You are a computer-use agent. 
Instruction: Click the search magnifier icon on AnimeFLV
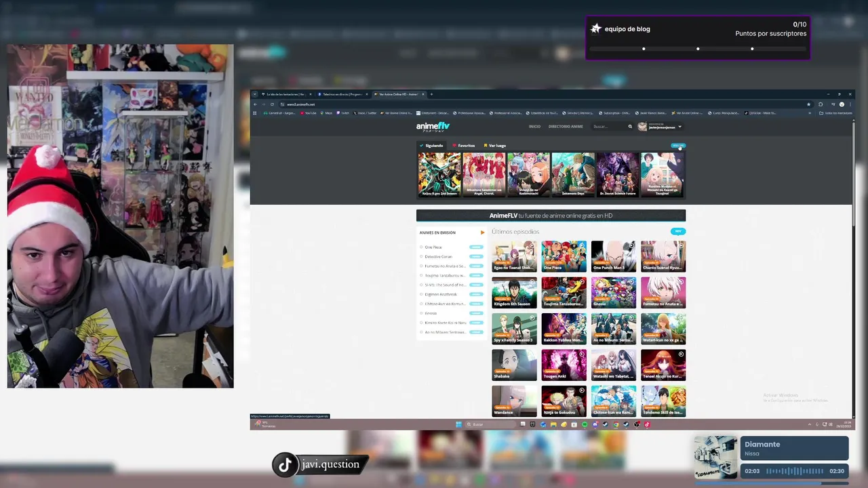[x=630, y=127]
